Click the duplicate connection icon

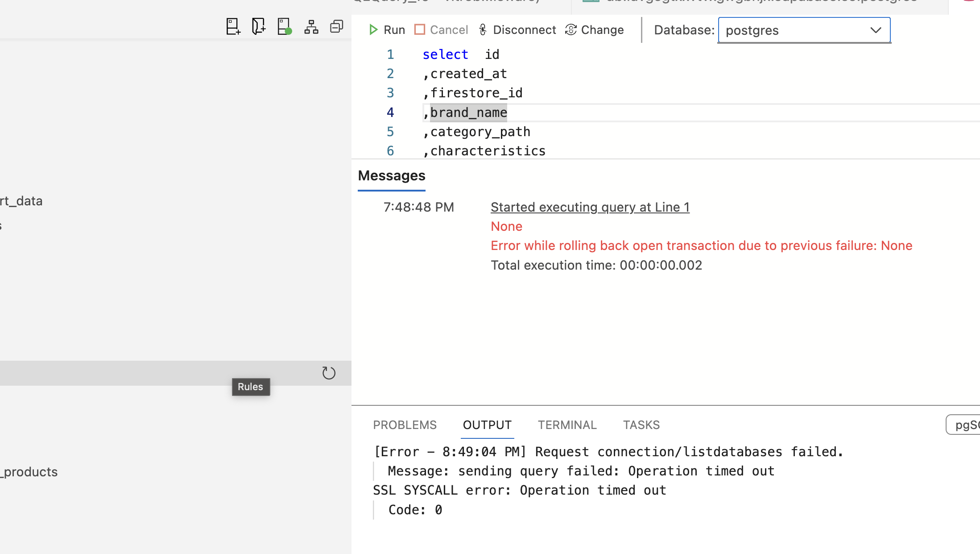coord(336,26)
